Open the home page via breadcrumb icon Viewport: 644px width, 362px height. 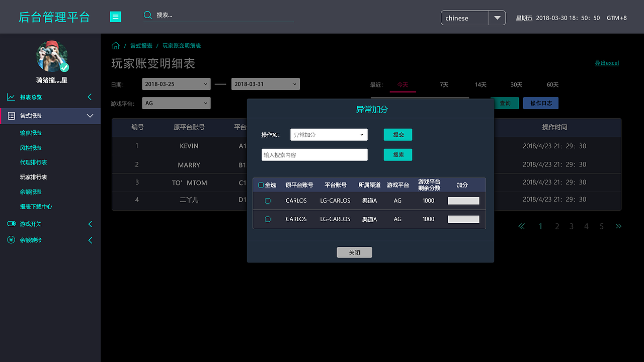click(x=115, y=45)
